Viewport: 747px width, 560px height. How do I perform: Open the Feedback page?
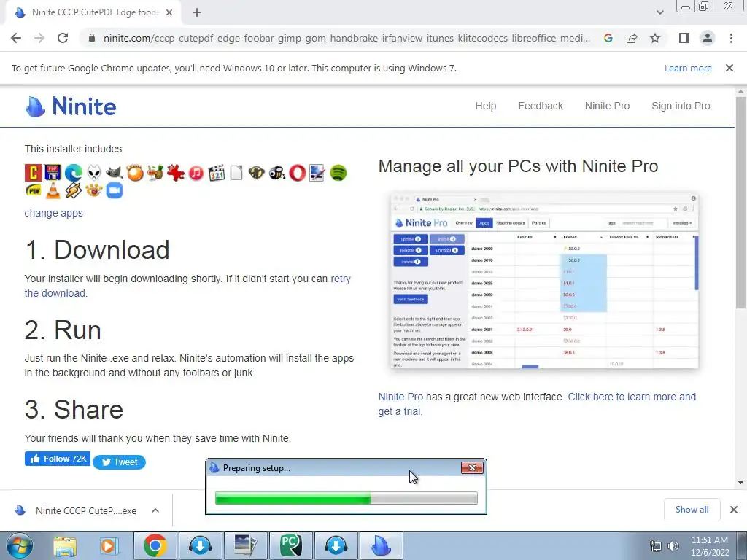(x=541, y=106)
